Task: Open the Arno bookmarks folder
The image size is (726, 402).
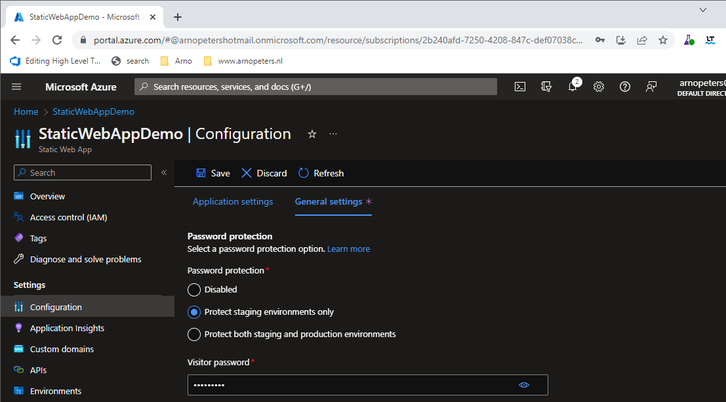Action: click(176, 61)
